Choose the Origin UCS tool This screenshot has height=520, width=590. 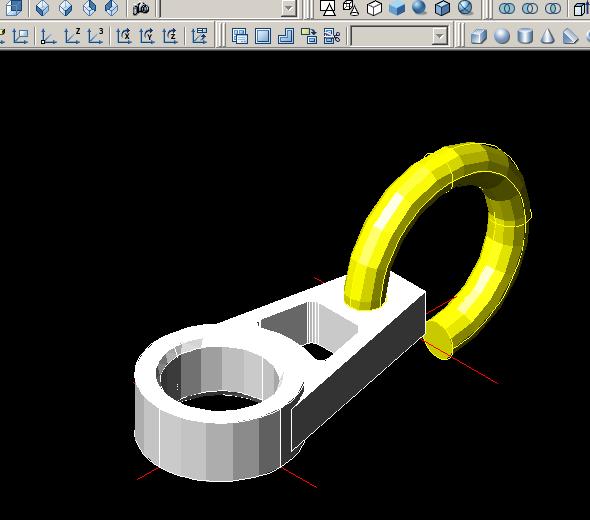pyautogui.click(x=48, y=36)
